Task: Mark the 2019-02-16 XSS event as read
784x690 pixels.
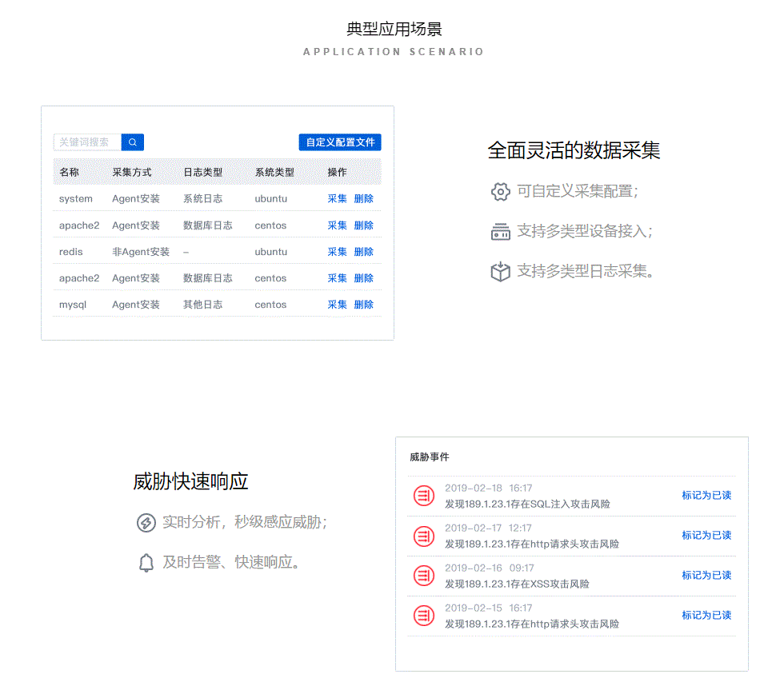Action: 706,576
